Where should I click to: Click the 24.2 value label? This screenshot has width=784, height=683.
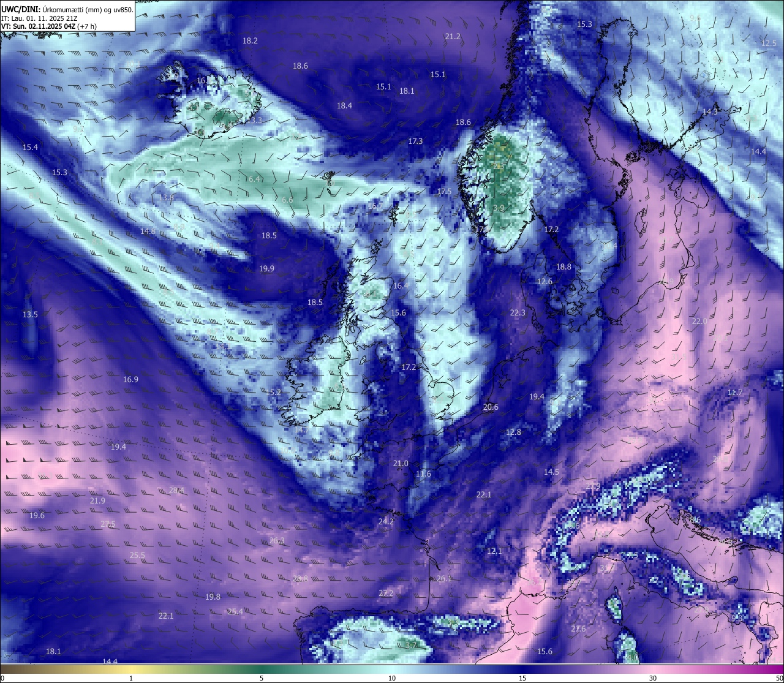point(386,522)
